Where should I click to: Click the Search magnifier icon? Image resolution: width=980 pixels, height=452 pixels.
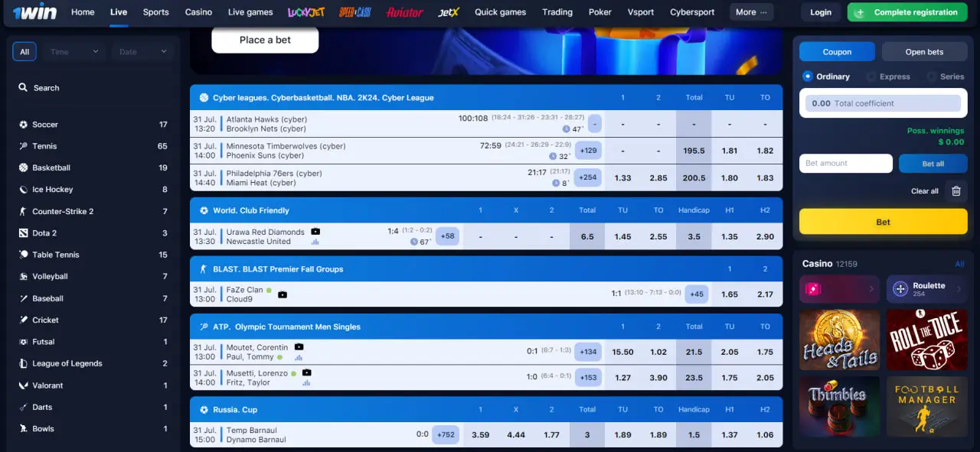(x=22, y=87)
